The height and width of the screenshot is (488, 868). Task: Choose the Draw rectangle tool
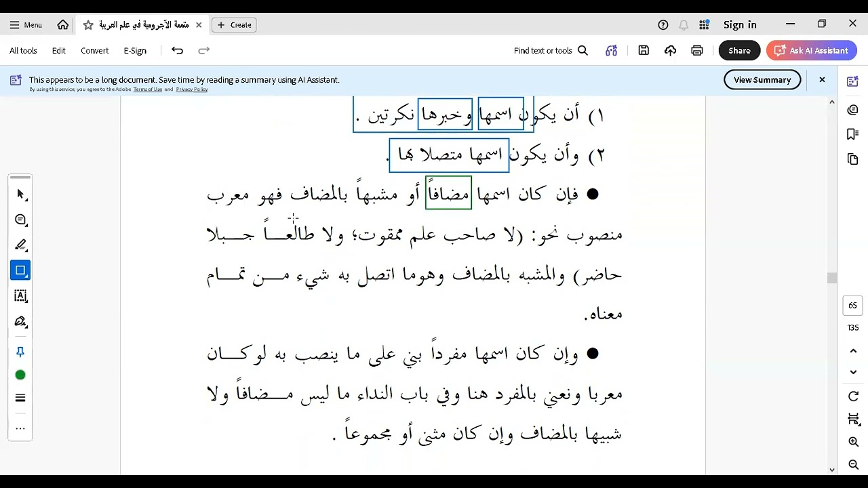coord(20,270)
